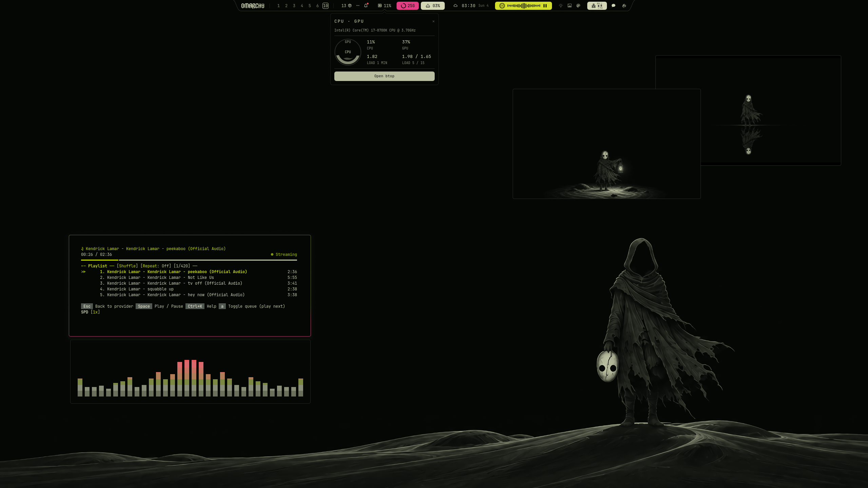Image resolution: width=868 pixels, height=488 pixels.
Task: Switch to workspace 3
Action: click(294, 6)
